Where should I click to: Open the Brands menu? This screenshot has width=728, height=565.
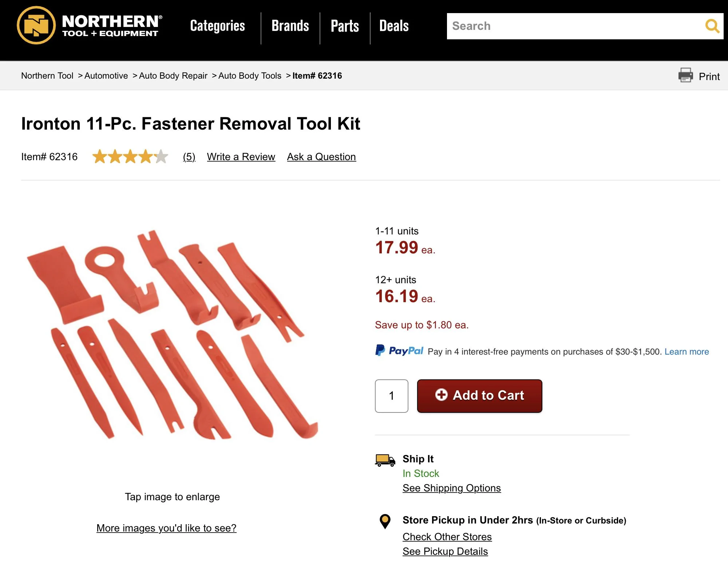tap(290, 26)
